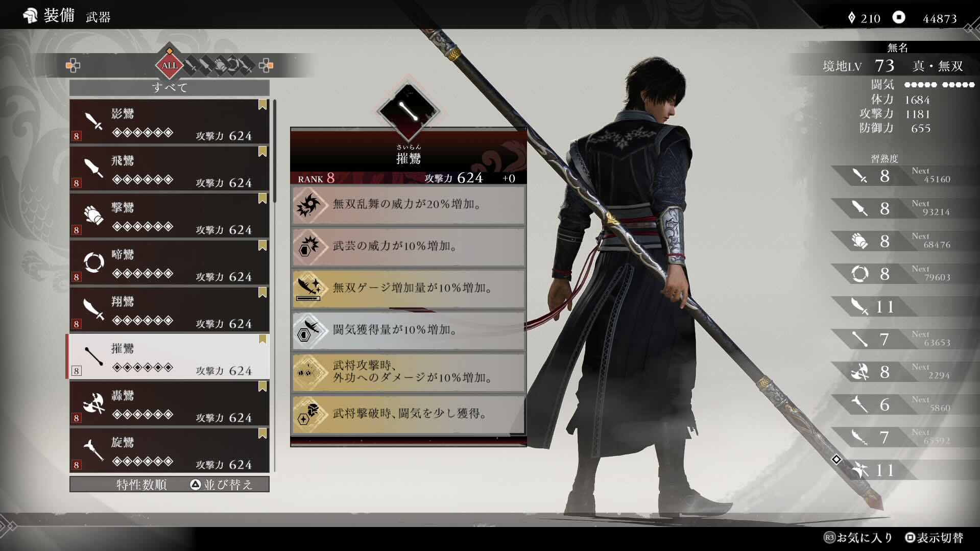Go to next category via right D-pad icon

point(266,65)
